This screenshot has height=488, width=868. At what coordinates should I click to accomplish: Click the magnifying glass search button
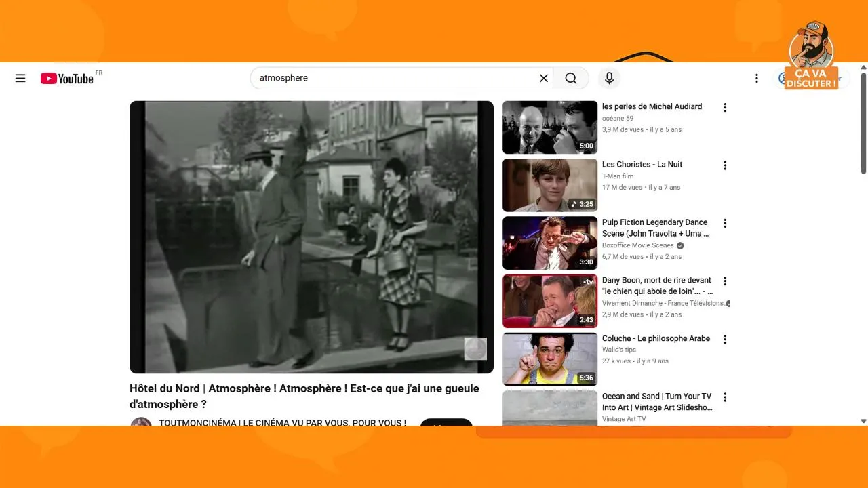pyautogui.click(x=571, y=78)
